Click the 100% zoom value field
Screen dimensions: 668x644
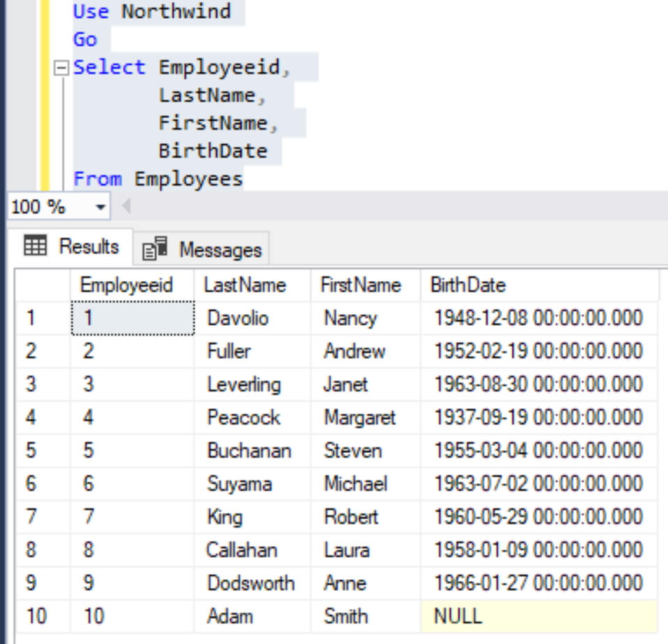28,207
